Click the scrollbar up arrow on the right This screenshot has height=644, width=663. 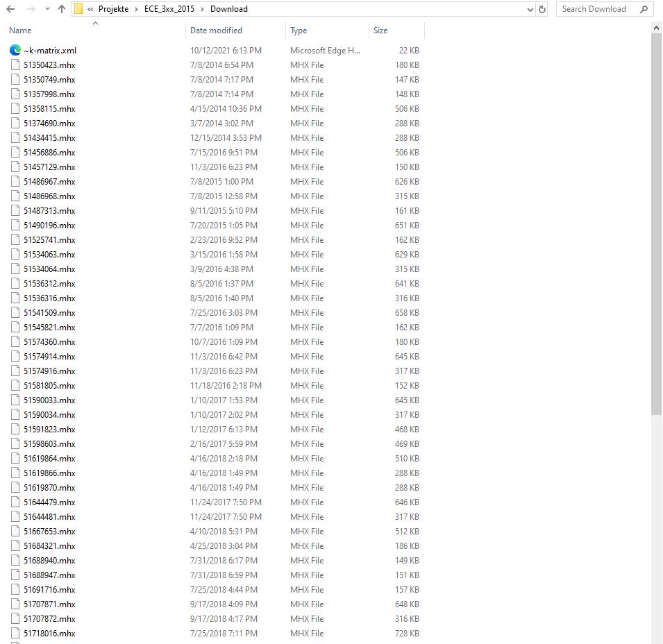(x=655, y=27)
